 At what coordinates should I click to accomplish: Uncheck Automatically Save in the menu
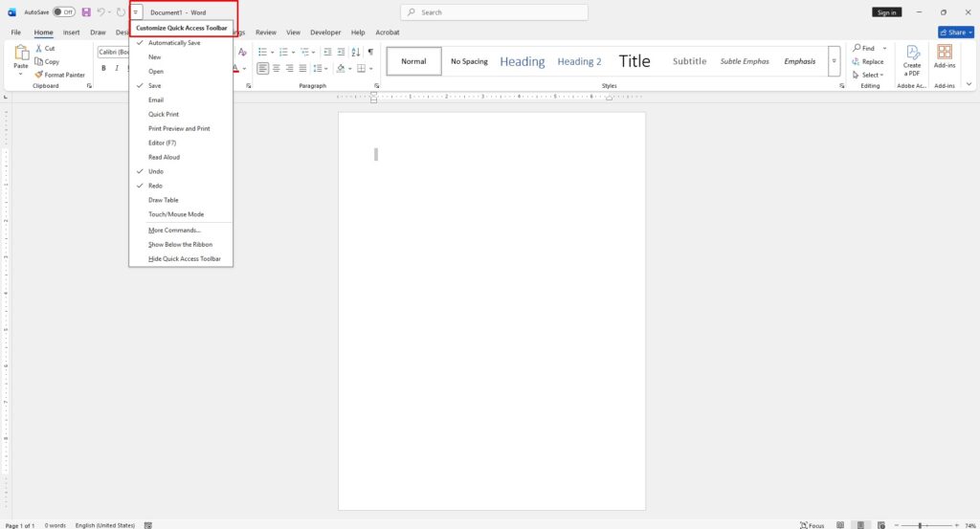181,42
